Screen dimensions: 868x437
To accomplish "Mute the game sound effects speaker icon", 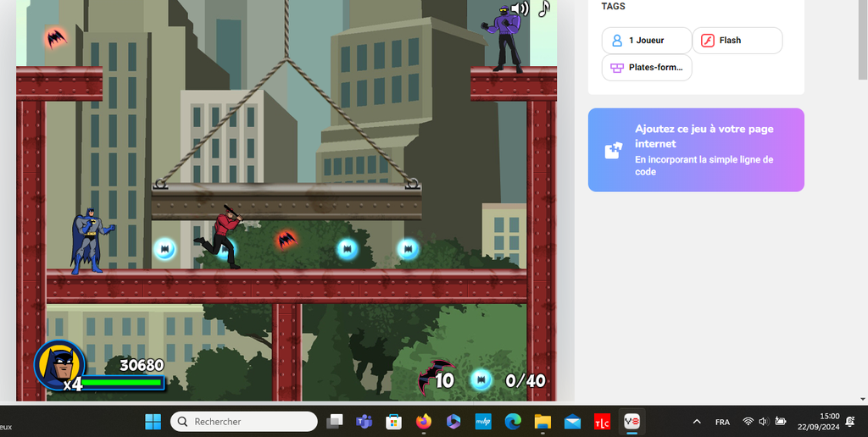I will [520, 9].
